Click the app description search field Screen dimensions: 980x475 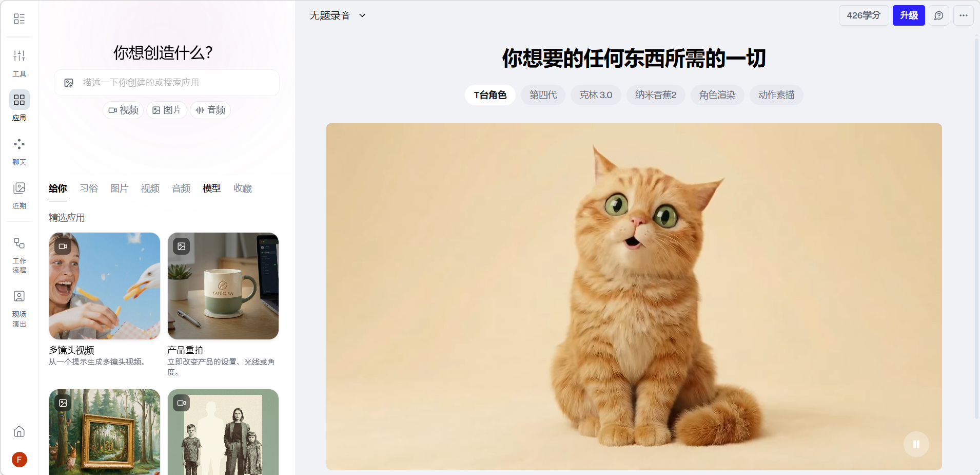(167, 83)
